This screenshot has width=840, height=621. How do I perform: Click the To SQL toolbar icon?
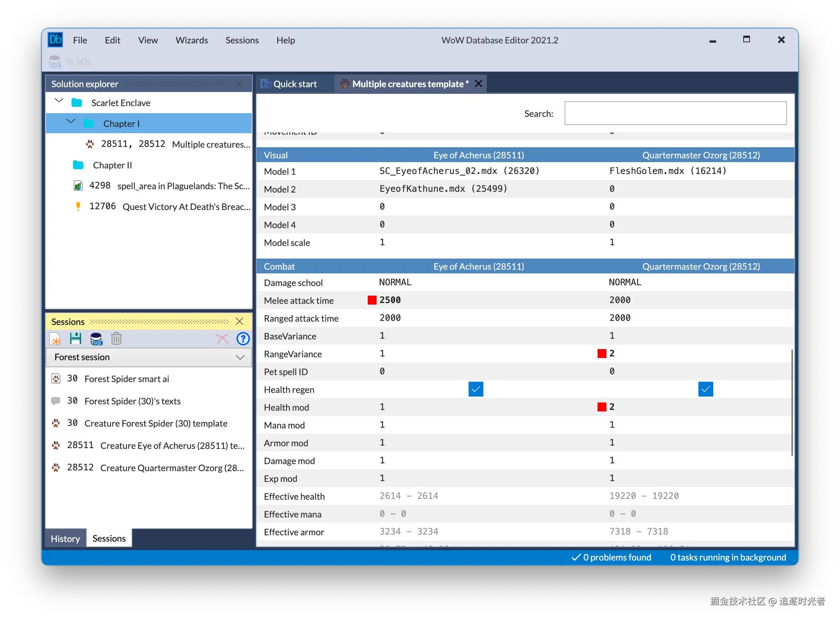click(71, 62)
